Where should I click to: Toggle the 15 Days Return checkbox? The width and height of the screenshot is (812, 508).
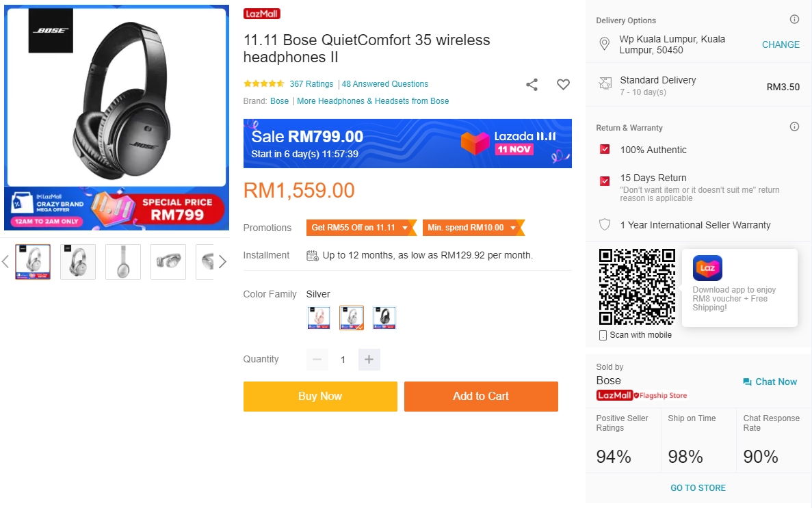pos(605,181)
